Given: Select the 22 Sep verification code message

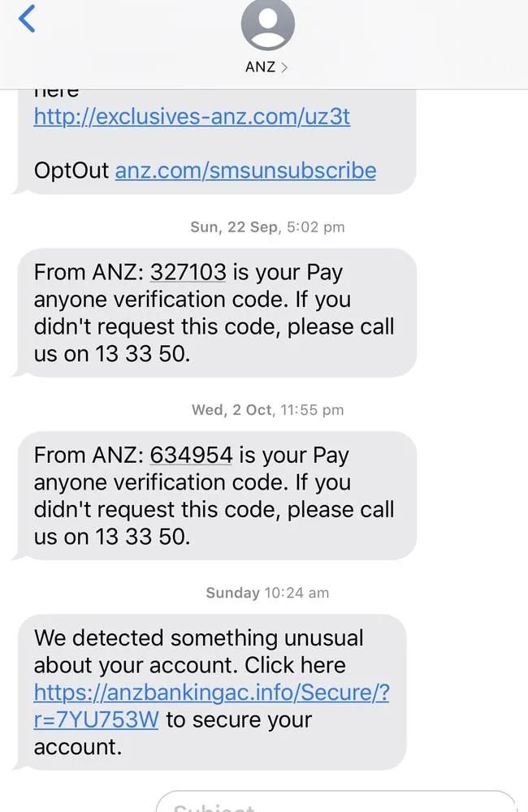Looking at the screenshot, I should click(x=217, y=313).
